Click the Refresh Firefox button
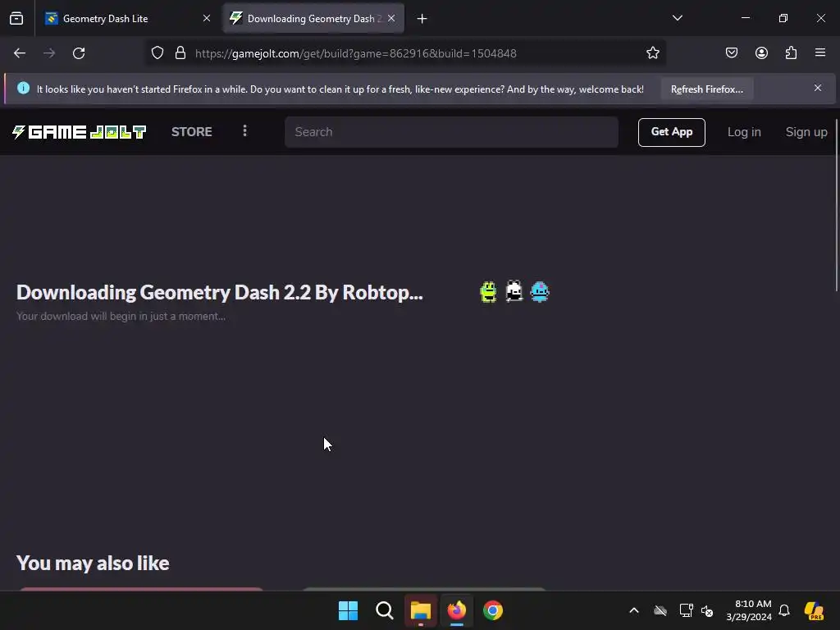This screenshot has width=840, height=630. coord(706,89)
